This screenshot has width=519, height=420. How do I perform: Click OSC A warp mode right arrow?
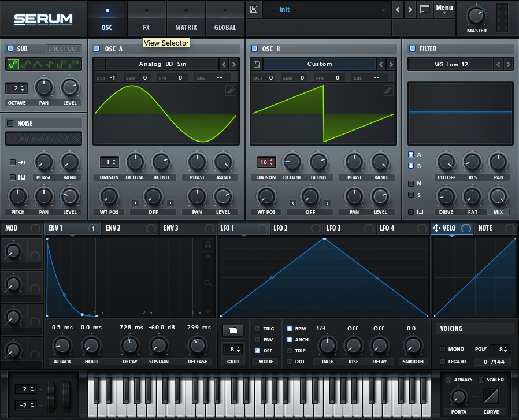pyautogui.click(x=170, y=203)
